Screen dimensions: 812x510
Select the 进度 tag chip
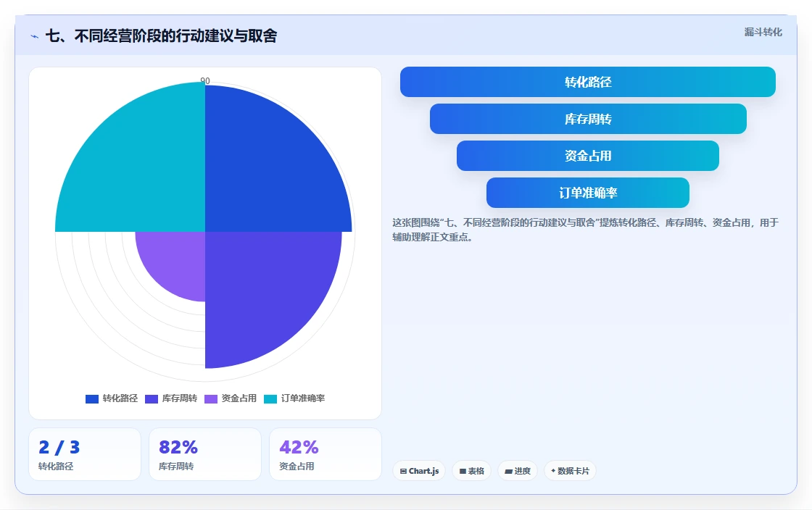pos(518,471)
